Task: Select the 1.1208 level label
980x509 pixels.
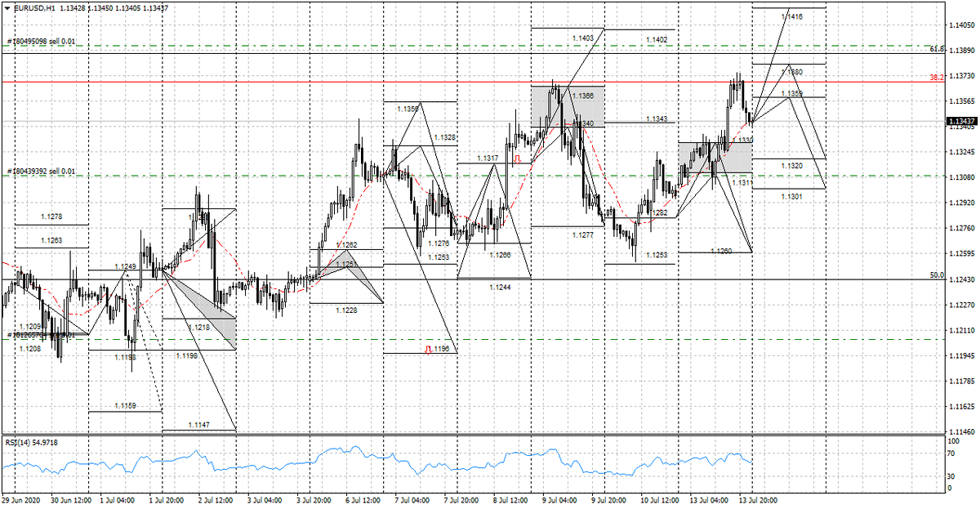Action: coord(29,348)
